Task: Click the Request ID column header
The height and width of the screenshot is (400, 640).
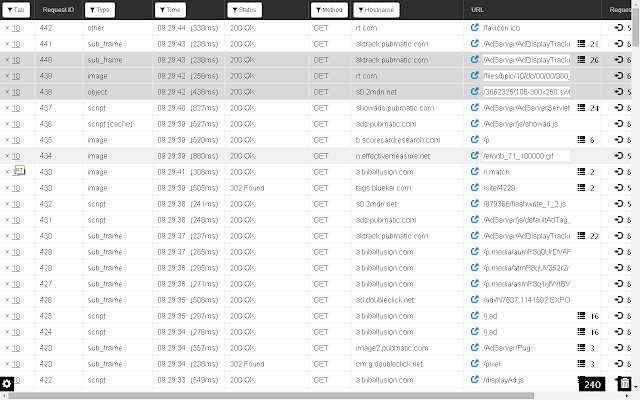Action: pyautogui.click(x=58, y=10)
